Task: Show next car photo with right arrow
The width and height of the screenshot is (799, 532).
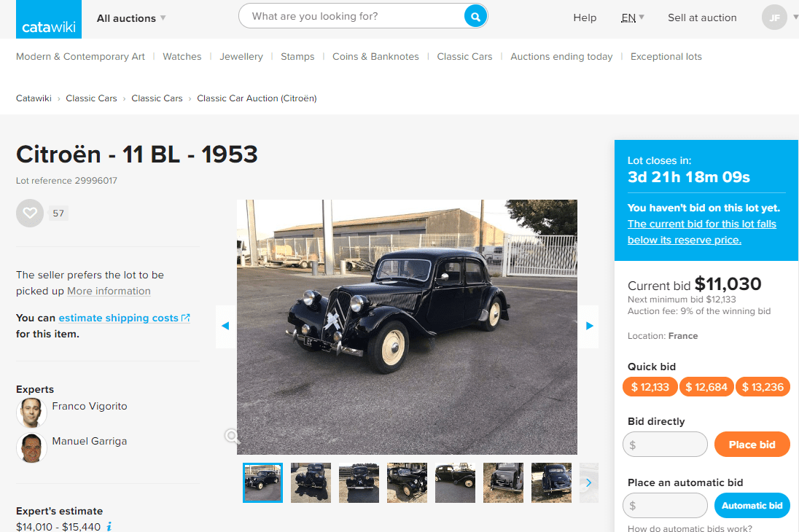Action: pos(589,326)
